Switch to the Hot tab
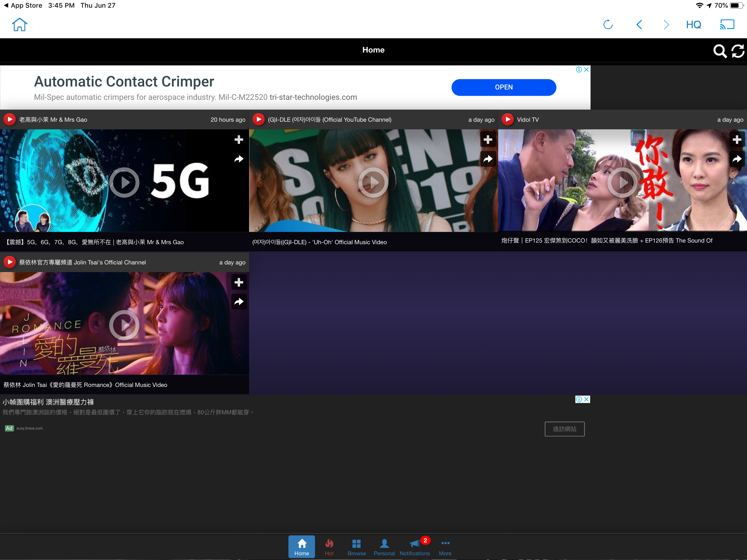The image size is (747, 560). [329, 547]
